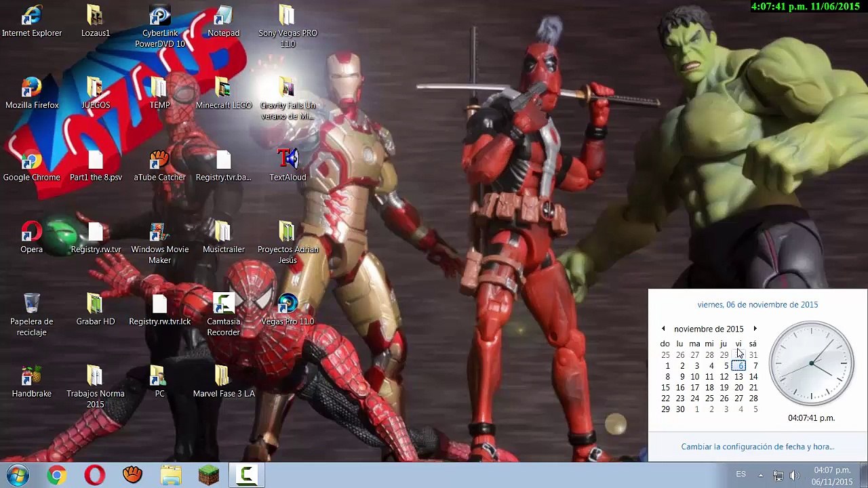Click the Opera icon in the taskbar
The image size is (868, 488).
point(94,475)
